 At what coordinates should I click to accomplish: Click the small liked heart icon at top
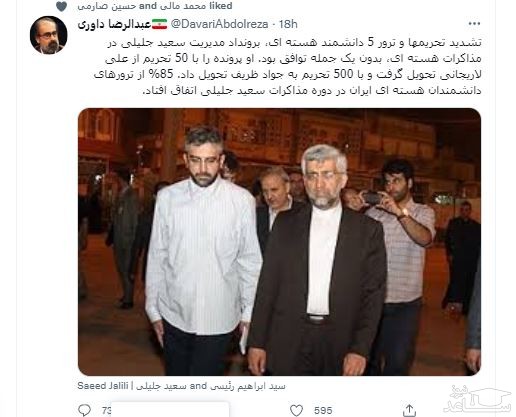coord(61,6)
